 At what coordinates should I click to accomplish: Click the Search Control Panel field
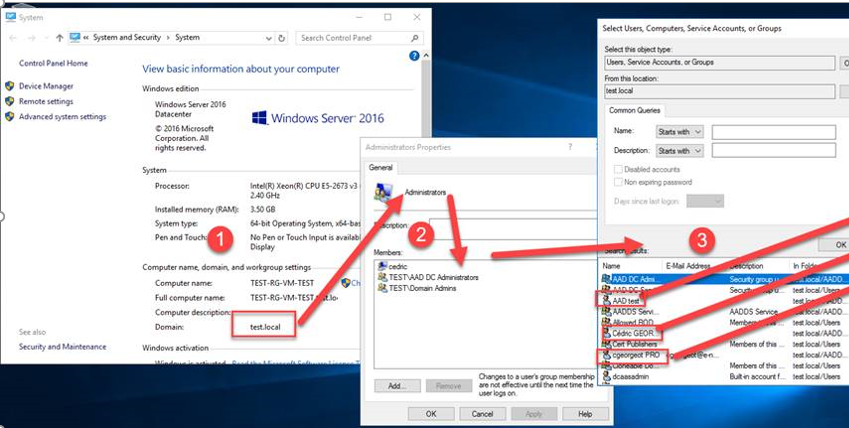click(x=360, y=38)
